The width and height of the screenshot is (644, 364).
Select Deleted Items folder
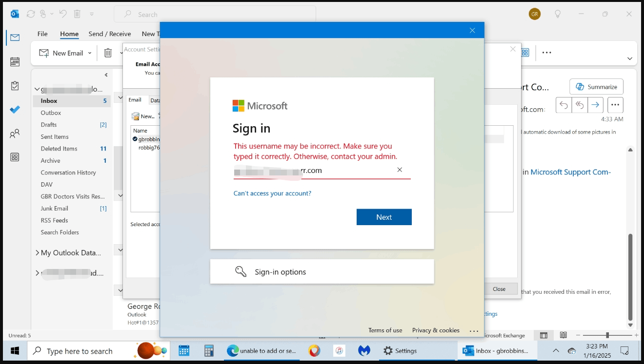pos(72,149)
